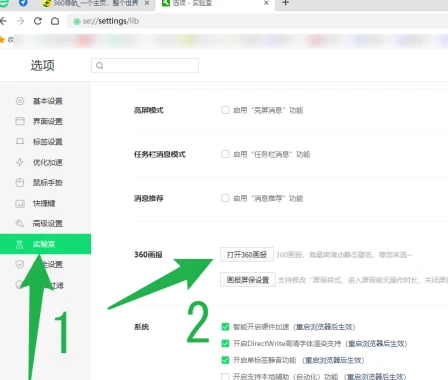Enable the 亮屏消息 feature checkbox
This screenshot has height=380, width=448.
coord(225,110)
